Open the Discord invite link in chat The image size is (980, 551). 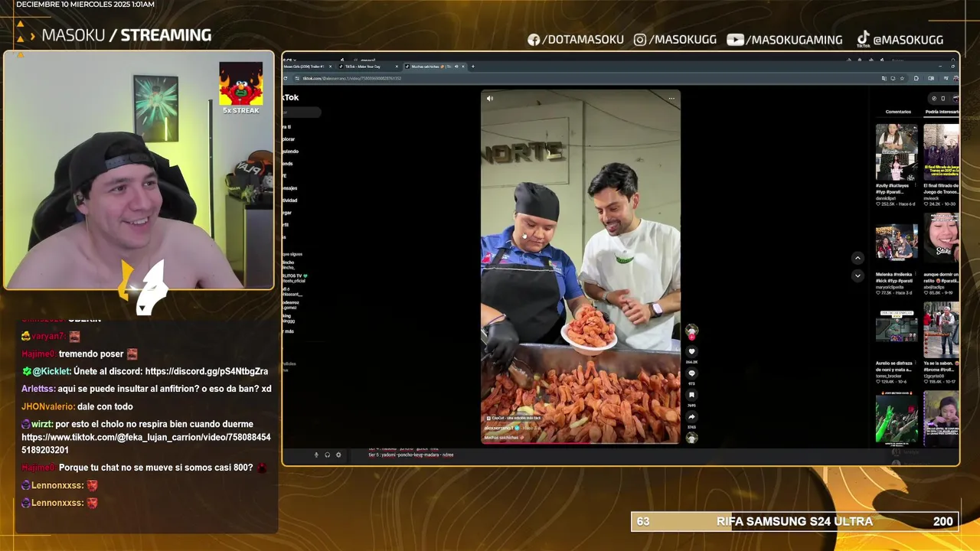207,371
